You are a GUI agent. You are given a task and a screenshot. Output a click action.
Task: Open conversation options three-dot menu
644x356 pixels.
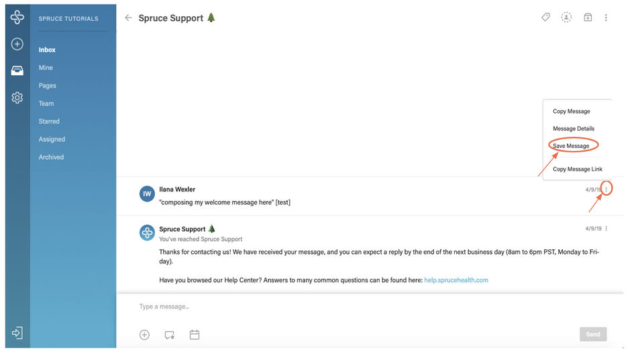coord(606,17)
